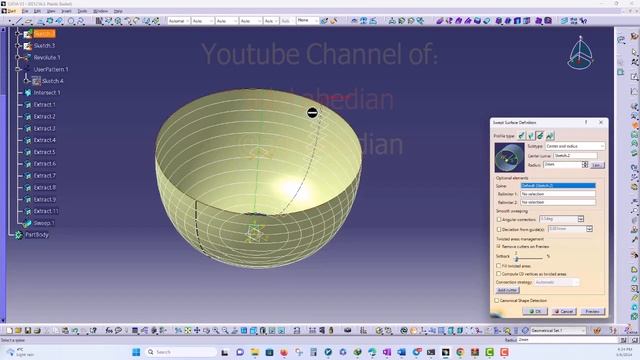This screenshot has width=640, height=360.
Task: Open Windows Start button on taskbar
Action: 136,352
